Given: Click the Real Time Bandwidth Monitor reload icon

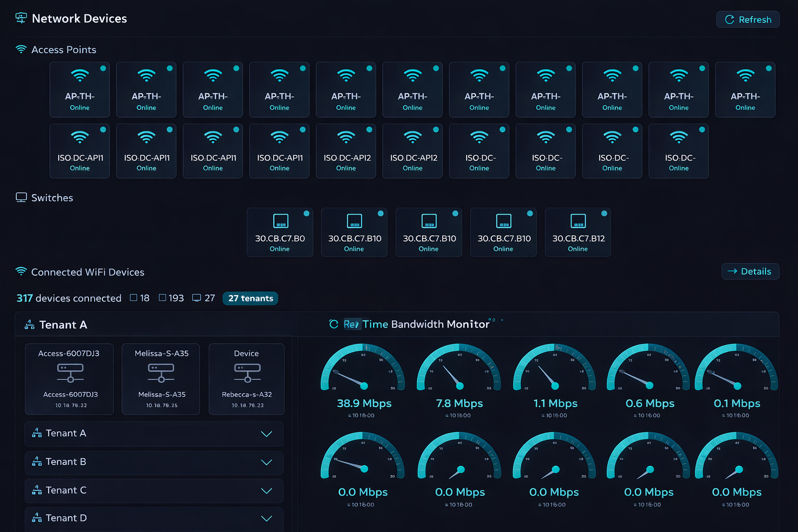Looking at the screenshot, I should tap(334, 324).
